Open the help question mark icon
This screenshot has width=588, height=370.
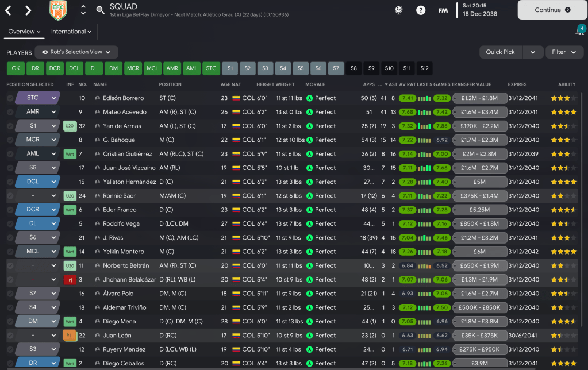[x=421, y=10]
